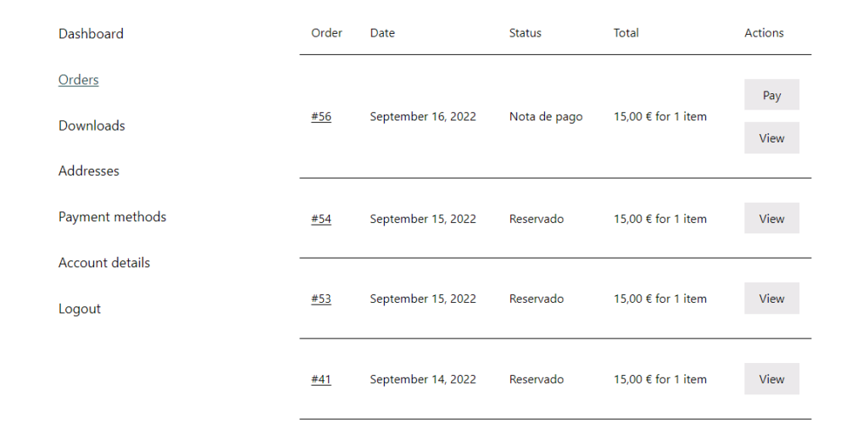Click View button in the #53 row

point(771,299)
